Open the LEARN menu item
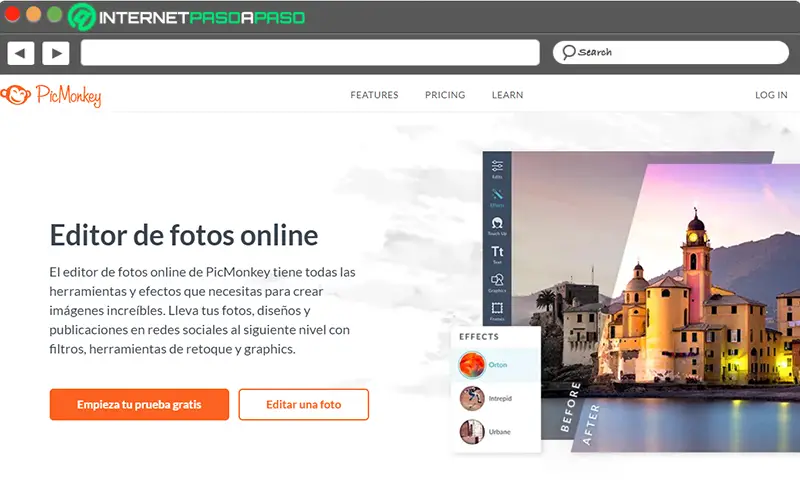 [507, 95]
